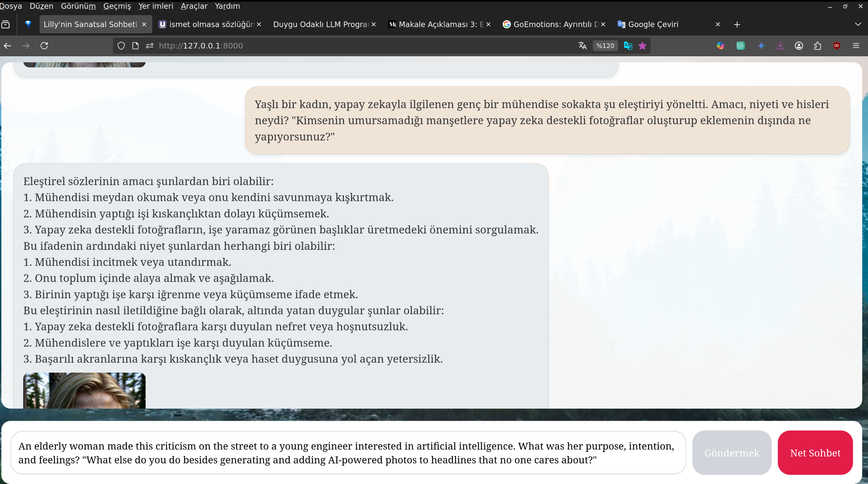Reset the %120 zoom level indicator
The image size is (868, 484).
(605, 46)
